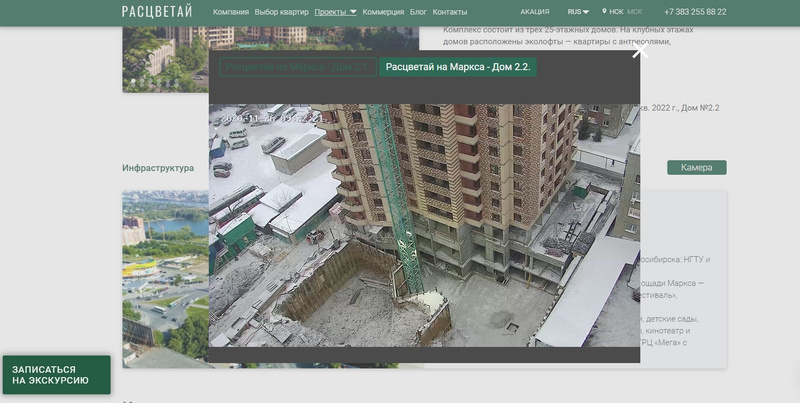Image resolution: width=800 pixels, height=403 pixels.
Task: Click the АКЦИЯ link in header
Action: 535,12
